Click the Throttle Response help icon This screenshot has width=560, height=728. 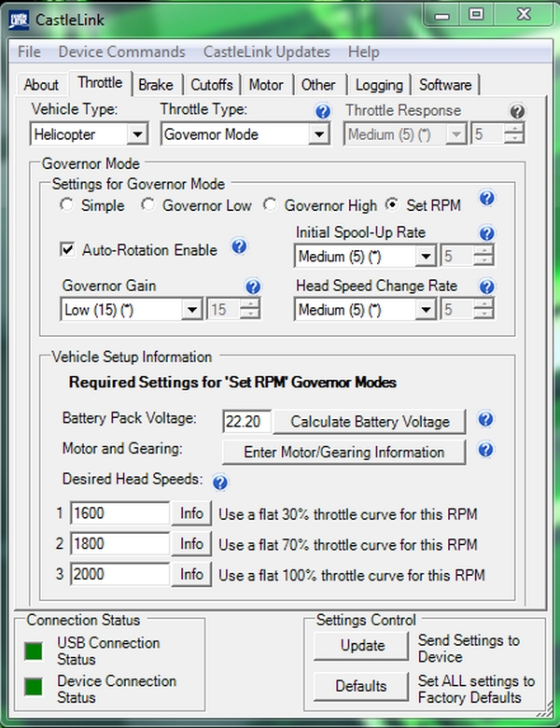[x=517, y=111]
